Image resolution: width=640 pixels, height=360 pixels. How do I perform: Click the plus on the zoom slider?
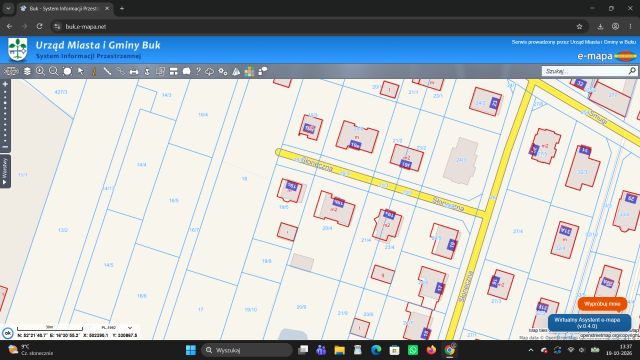coord(5,84)
